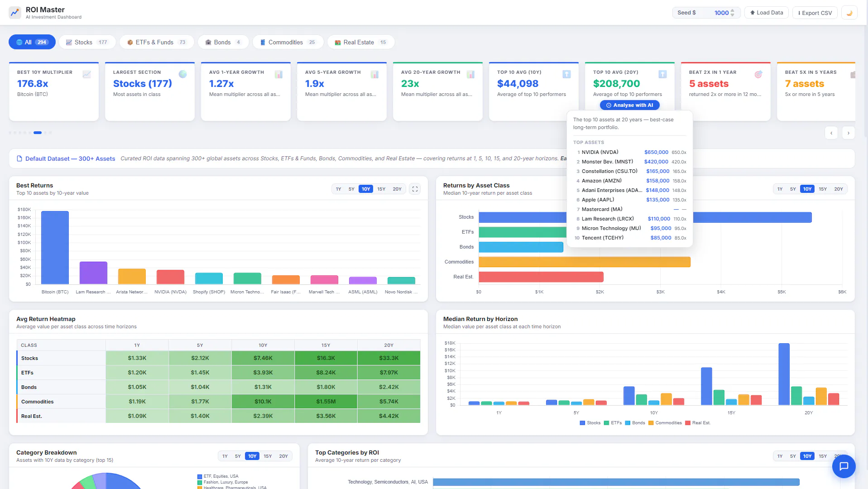Open the Commodities tab
The image size is (868, 489).
(288, 42)
